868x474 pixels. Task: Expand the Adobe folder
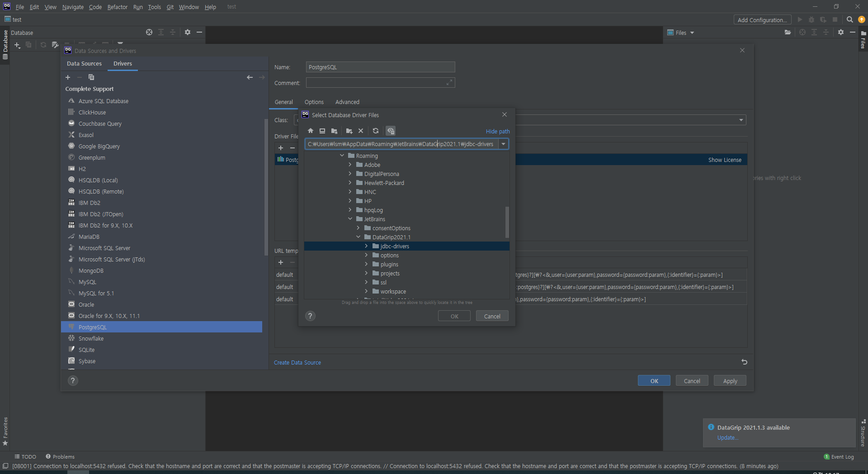point(350,165)
